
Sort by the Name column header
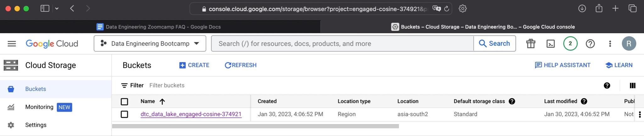(148, 101)
